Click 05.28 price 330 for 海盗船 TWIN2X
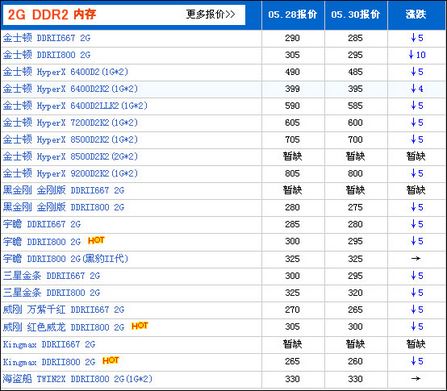This screenshot has width=447, height=391. point(292,379)
